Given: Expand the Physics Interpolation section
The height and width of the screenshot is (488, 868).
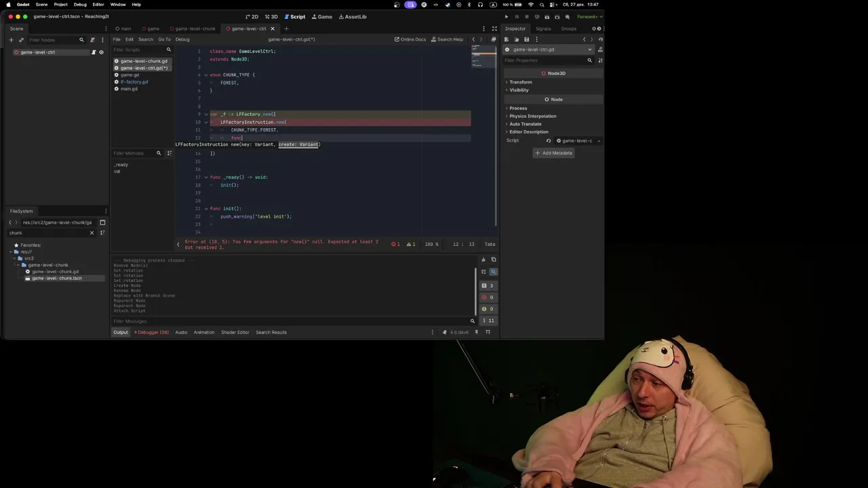Looking at the screenshot, I should tap(532, 116).
